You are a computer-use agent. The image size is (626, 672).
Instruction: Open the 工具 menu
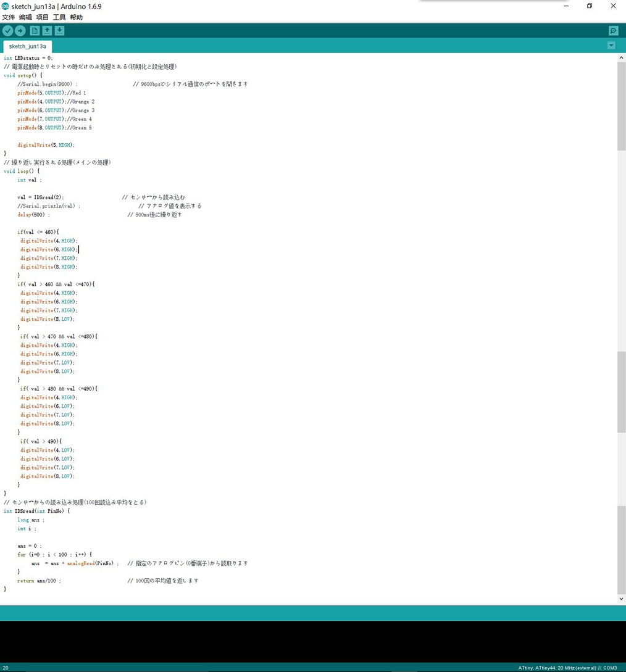[x=59, y=17]
